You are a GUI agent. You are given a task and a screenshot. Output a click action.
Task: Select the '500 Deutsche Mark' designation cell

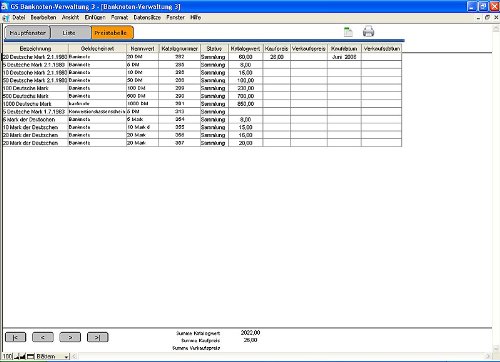(35, 96)
